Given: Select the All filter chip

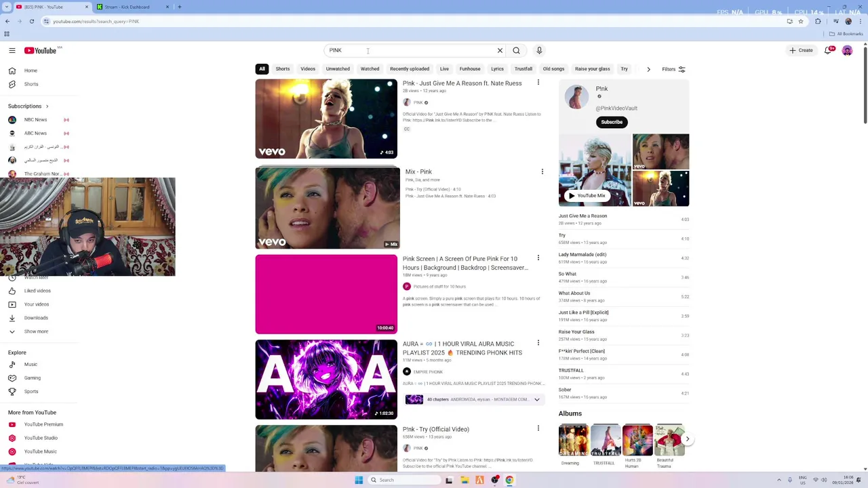Looking at the screenshot, I should pyautogui.click(x=262, y=68).
